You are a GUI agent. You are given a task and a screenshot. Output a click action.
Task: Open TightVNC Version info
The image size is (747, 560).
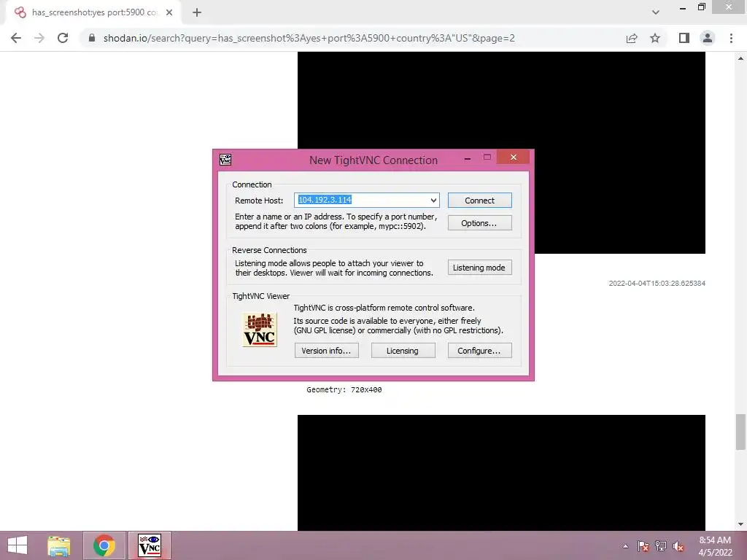click(x=326, y=351)
